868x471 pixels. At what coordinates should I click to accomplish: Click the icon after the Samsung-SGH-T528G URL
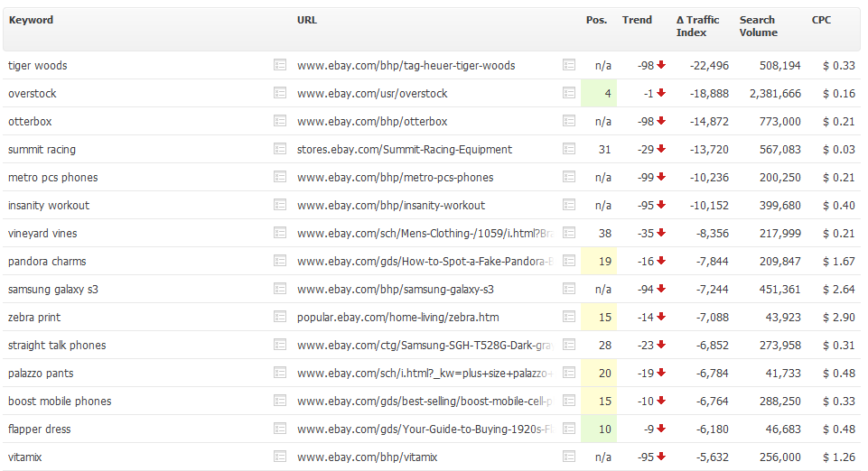pyautogui.click(x=568, y=345)
